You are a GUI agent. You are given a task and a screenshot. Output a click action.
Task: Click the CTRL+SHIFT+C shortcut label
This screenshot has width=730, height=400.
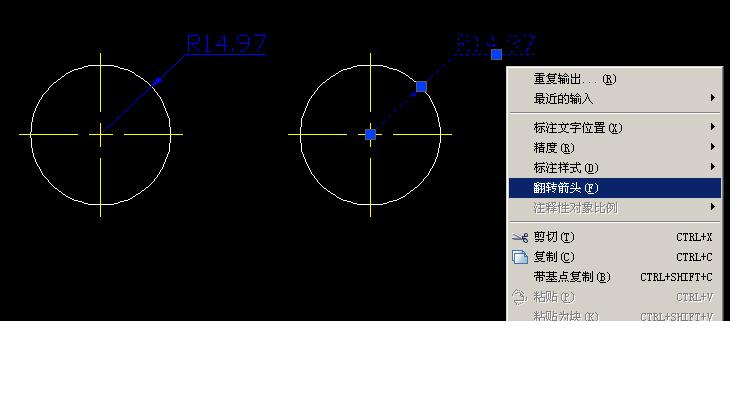click(x=676, y=278)
